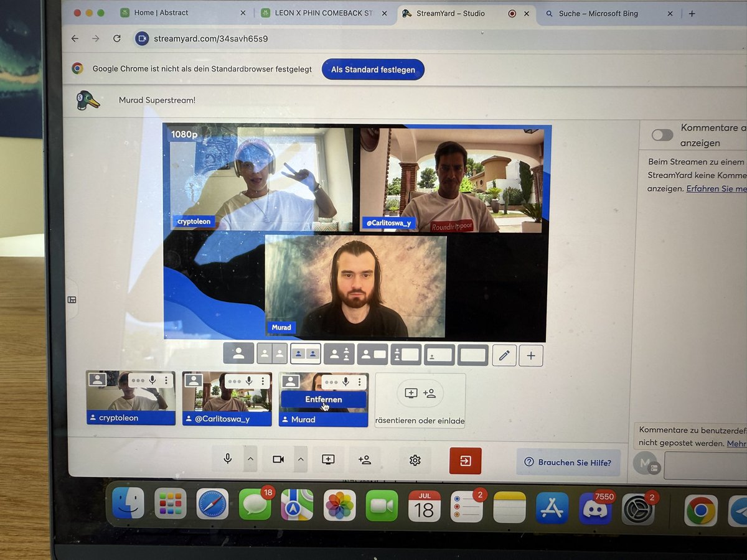Click Brauchen Sie Hilfe? help button
Screen dimensions: 747x560
tap(568, 462)
